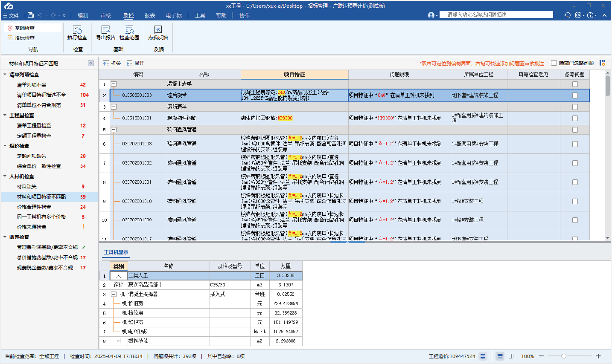The width and height of the screenshot is (612, 364).
Task: Open the customer service headset icon
Action: click(567, 15)
